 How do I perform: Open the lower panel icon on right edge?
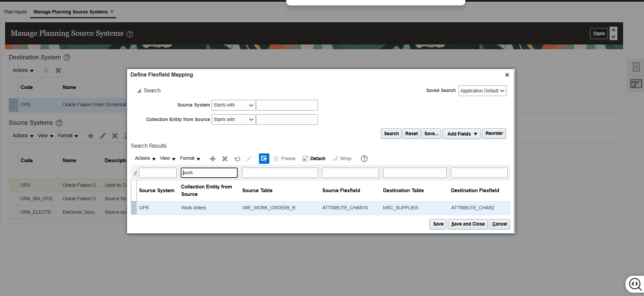coord(636,84)
